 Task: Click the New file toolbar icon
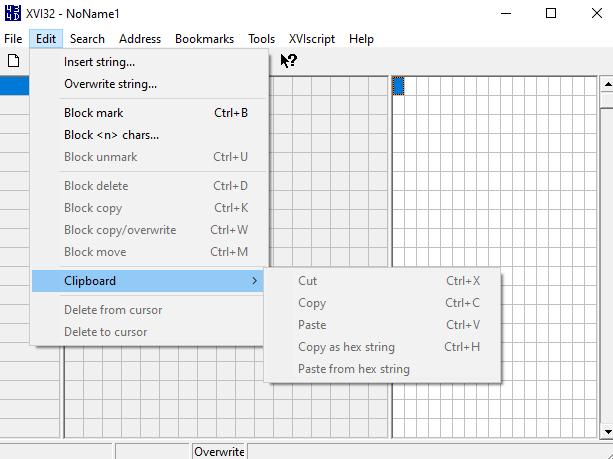[13, 61]
